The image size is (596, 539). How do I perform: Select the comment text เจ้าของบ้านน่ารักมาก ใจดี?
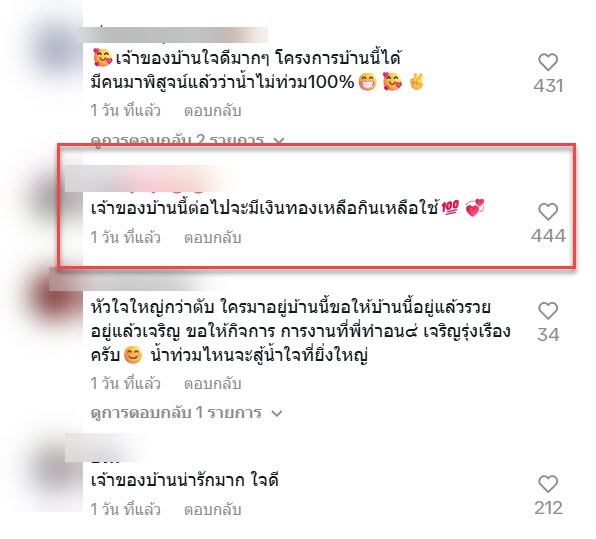(x=185, y=481)
